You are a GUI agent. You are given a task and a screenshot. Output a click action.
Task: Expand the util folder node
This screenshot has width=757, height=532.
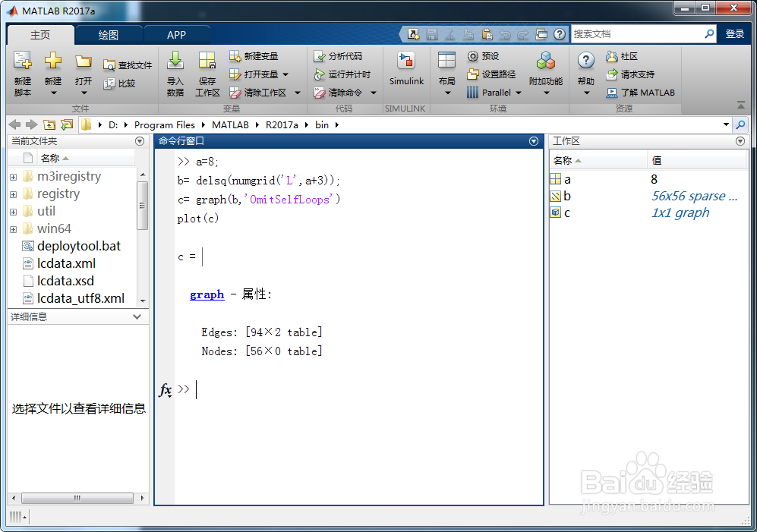point(14,212)
